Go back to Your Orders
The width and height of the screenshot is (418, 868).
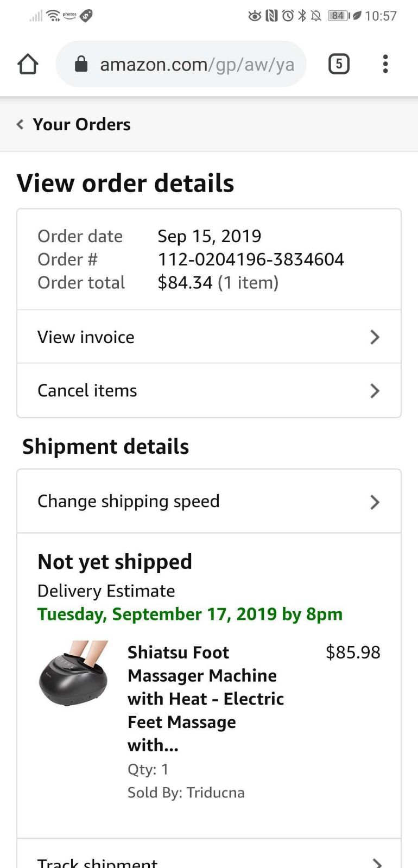81,124
